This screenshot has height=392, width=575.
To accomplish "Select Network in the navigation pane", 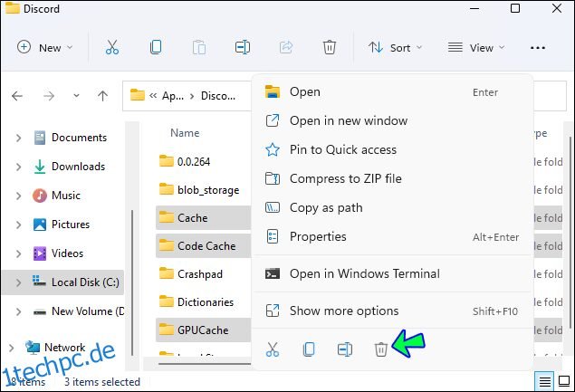I will 64,348.
